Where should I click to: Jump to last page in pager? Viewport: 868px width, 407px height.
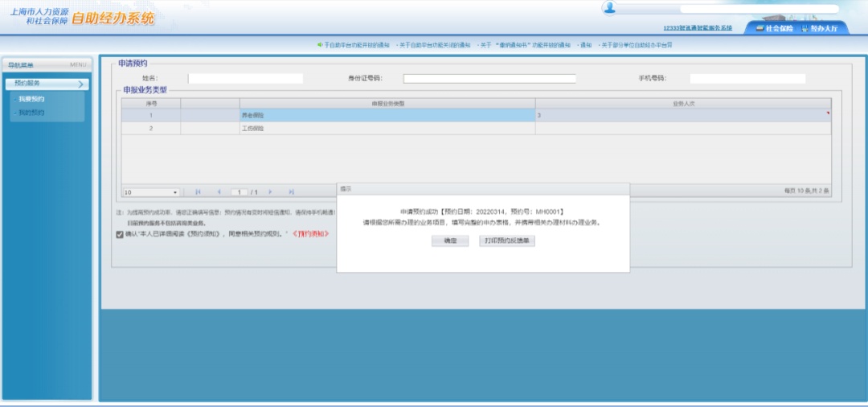[291, 192]
